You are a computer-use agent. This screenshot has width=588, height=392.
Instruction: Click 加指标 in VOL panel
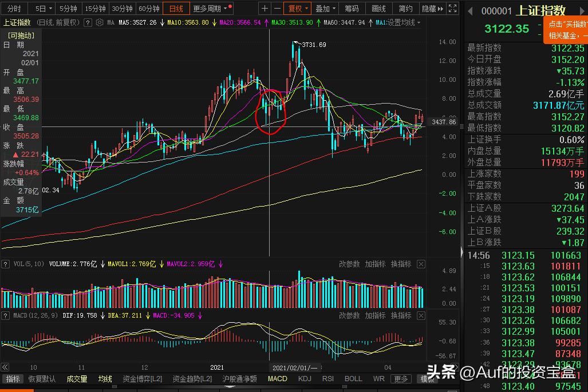click(x=375, y=264)
